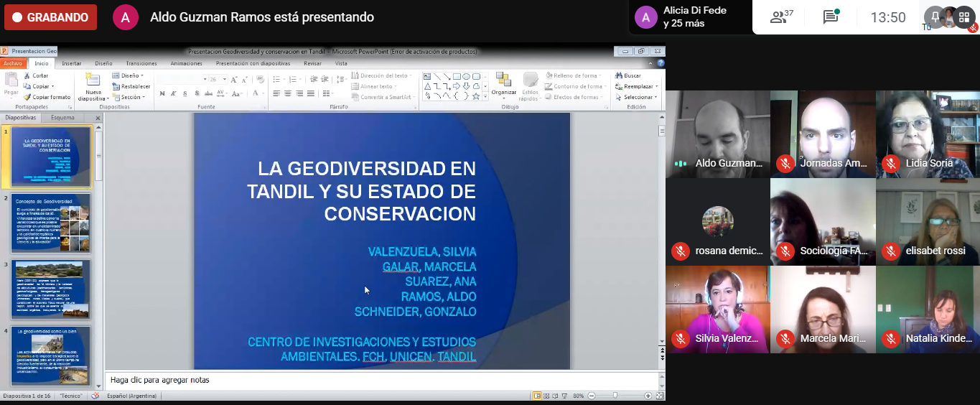Screen dimensions: 980x405
Task: Open Presentación con diapositivas tab
Action: coord(253,63)
